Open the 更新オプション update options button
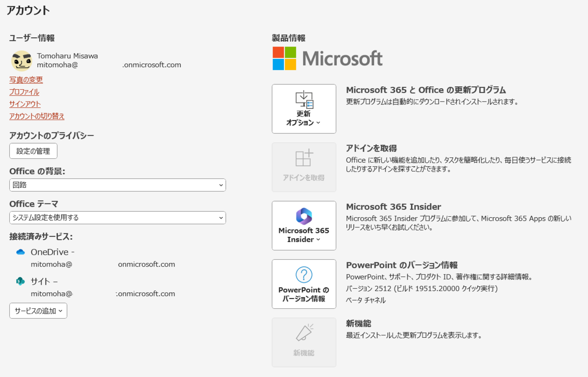This screenshot has height=377, width=588. tap(304, 109)
